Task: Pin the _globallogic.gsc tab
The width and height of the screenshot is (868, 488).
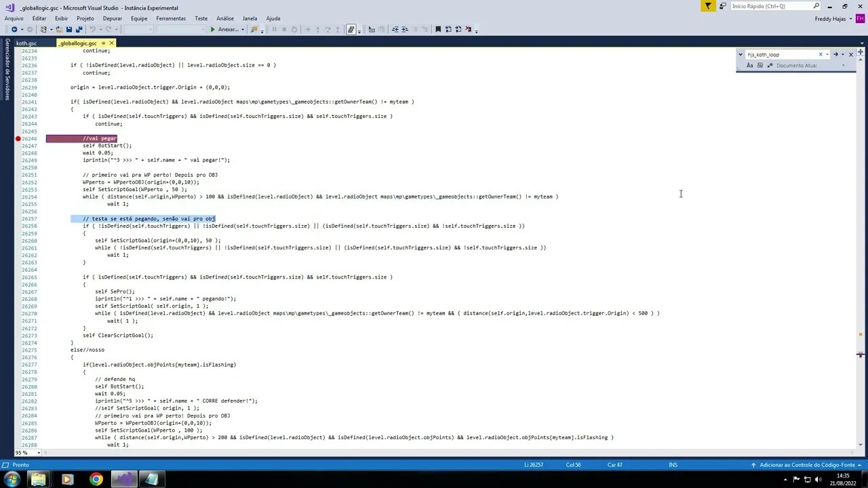Action: coord(103,43)
